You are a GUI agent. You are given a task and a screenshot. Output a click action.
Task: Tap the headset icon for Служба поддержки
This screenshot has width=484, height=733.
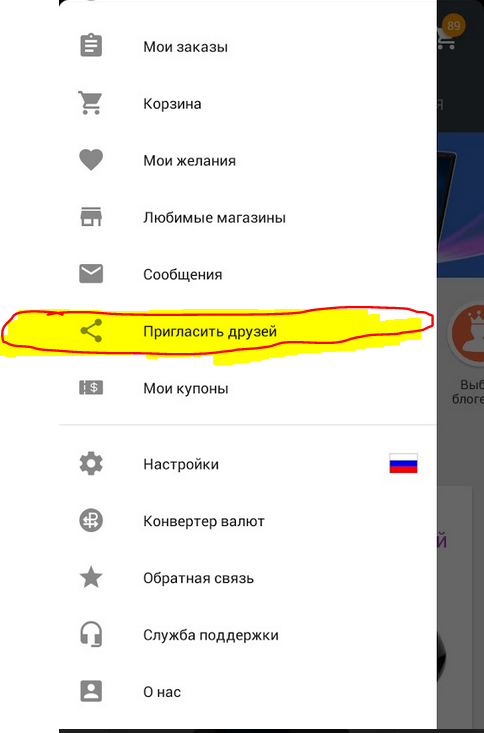[x=91, y=634]
